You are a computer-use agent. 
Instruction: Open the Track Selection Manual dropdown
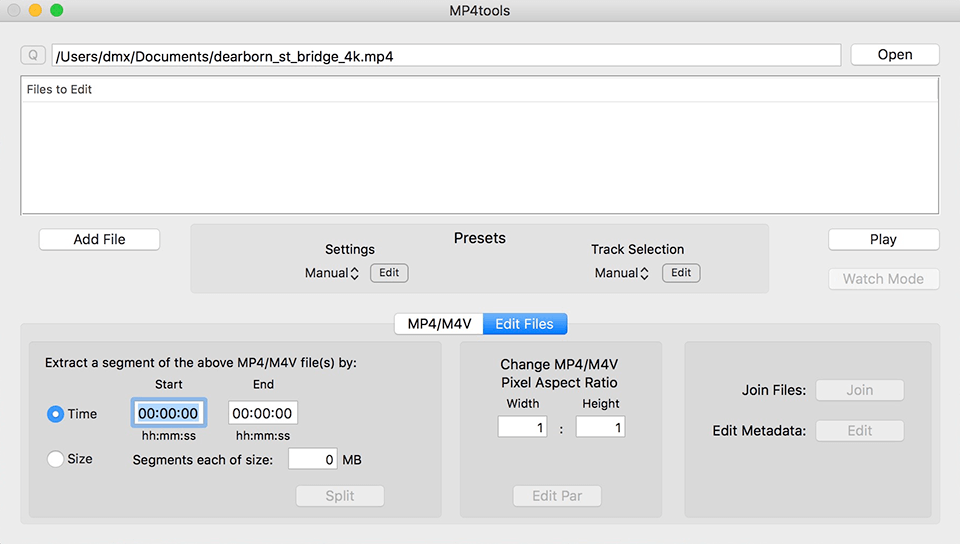pos(622,273)
